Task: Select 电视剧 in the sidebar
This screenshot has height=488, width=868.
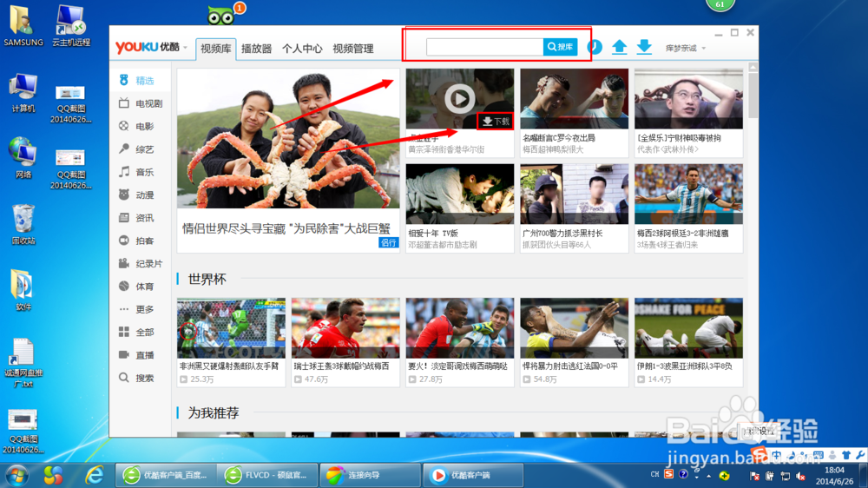Action: coord(140,103)
